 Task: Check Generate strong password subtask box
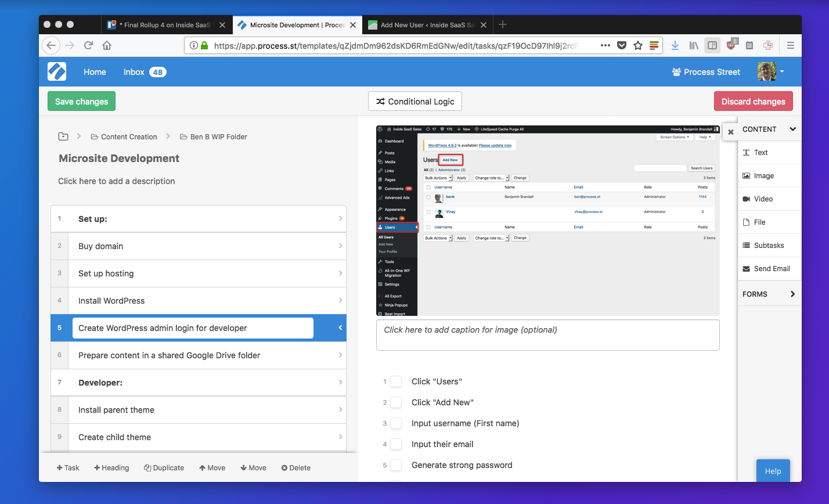[396, 465]
